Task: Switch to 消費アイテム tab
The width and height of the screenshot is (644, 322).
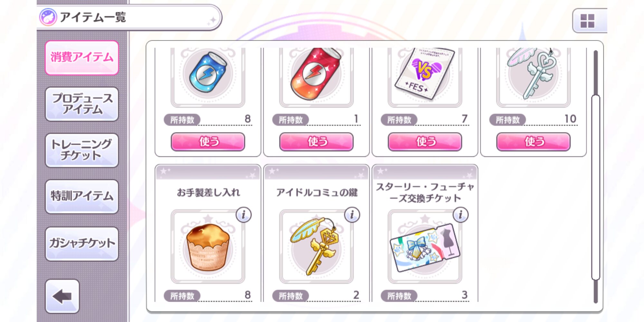Action: click(82, 58)
